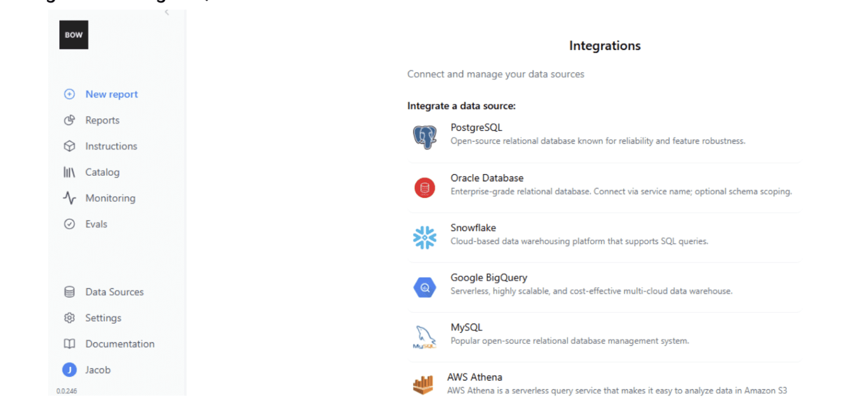Open the Settings gear icon
868x420 pixels.
pyautogui.click(x=70, y=318)
